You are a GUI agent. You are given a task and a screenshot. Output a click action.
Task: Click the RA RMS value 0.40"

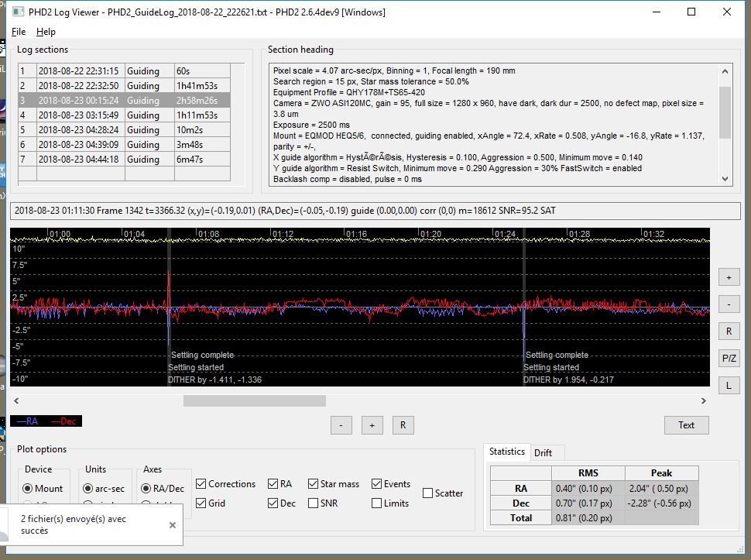point(588,488)
